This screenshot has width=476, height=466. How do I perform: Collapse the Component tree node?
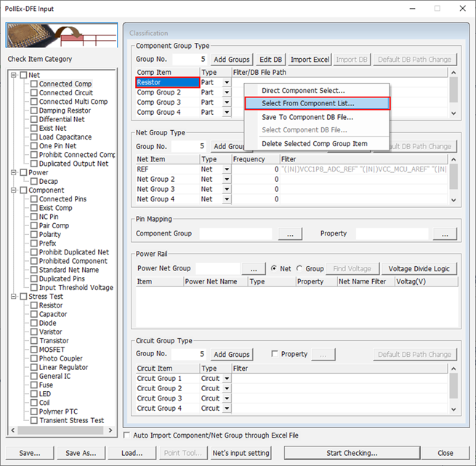(14, 190)
